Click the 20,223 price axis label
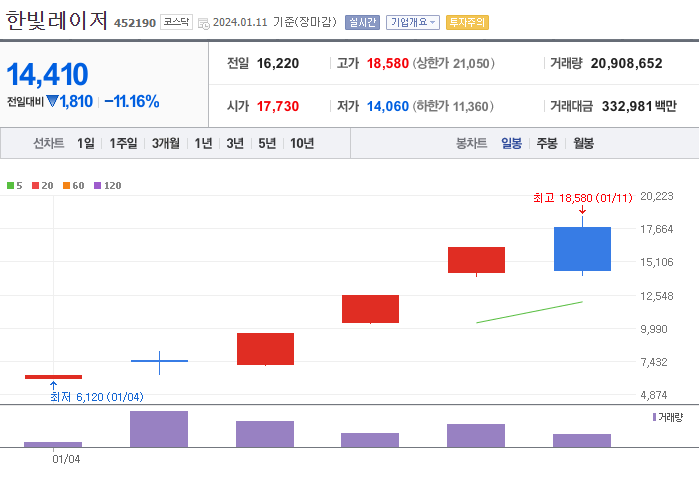The height and width of the screenshot is (487, 699). 657,196
